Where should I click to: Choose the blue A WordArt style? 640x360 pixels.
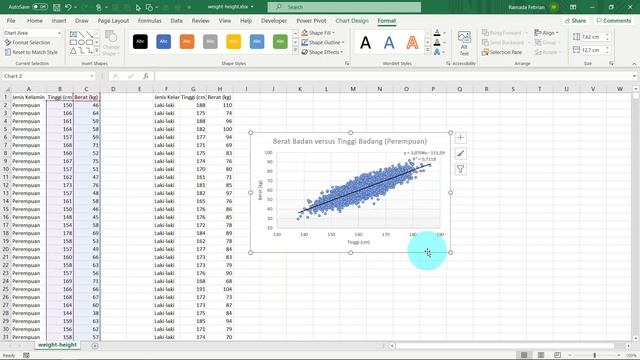pyautogui.click(x=389, y=42)
